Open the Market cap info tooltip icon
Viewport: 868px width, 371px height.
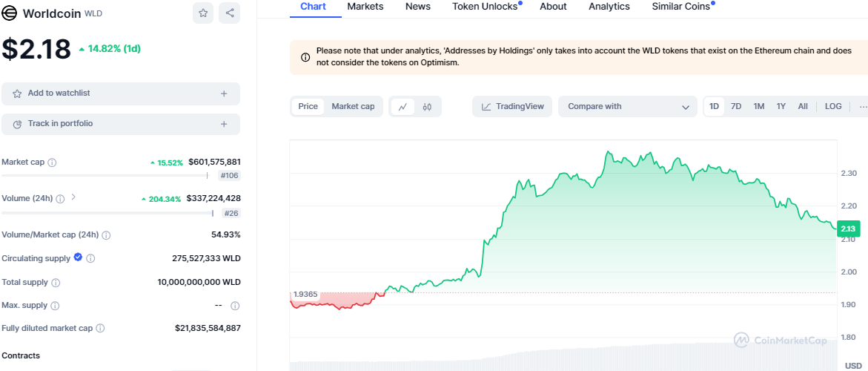(52, 162)
